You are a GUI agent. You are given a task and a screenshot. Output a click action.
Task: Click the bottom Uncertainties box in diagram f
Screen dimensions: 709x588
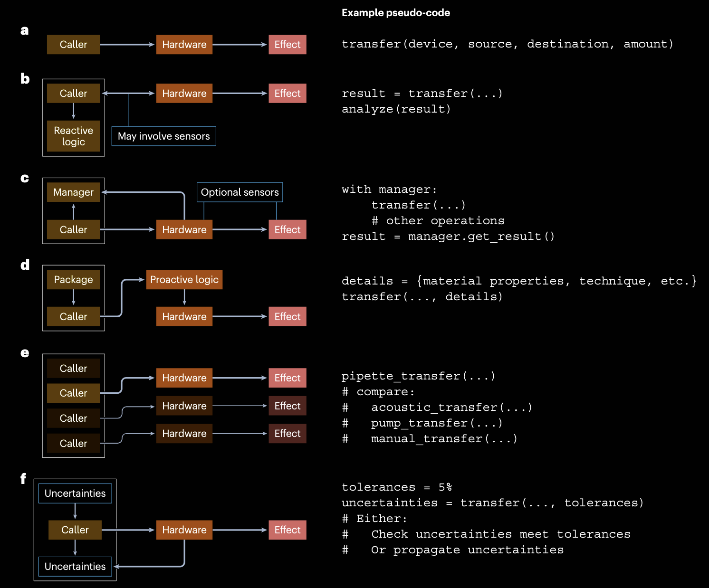[x=75, y=567]
